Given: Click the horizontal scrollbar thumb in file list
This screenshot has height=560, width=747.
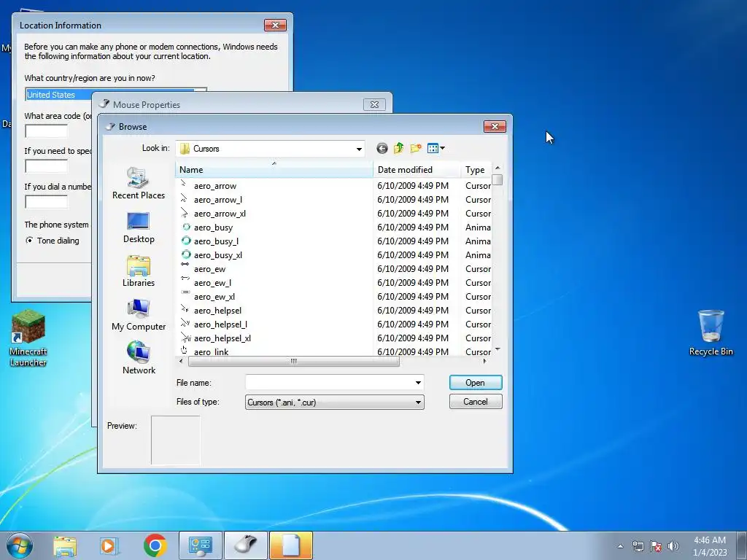Looking at the screenshot, I should pos(293,362).
